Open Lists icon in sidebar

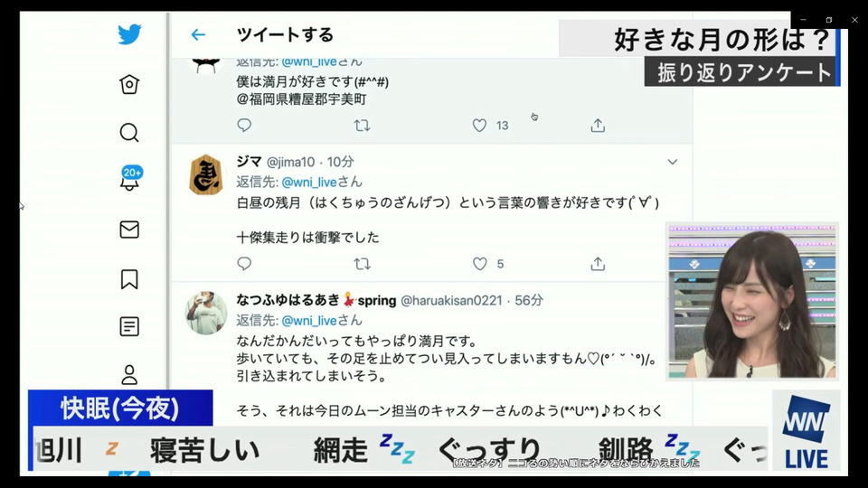tap(129, 326)
